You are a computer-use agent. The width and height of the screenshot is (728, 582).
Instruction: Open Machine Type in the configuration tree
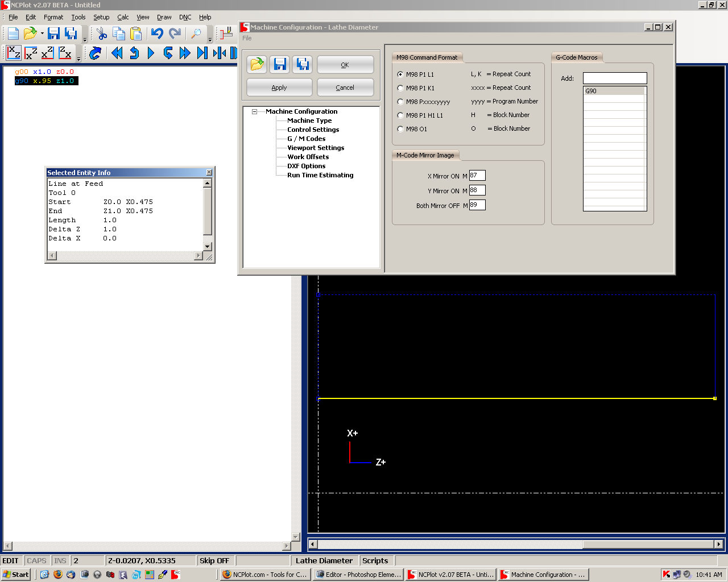[309, 120]
